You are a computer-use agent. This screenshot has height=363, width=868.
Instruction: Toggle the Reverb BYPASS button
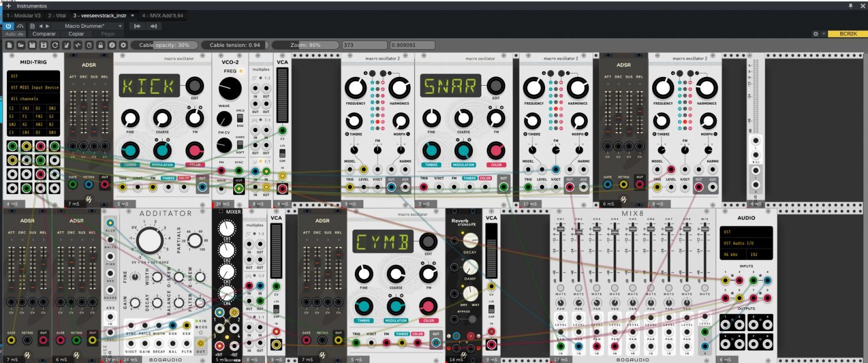click(472, 320)
